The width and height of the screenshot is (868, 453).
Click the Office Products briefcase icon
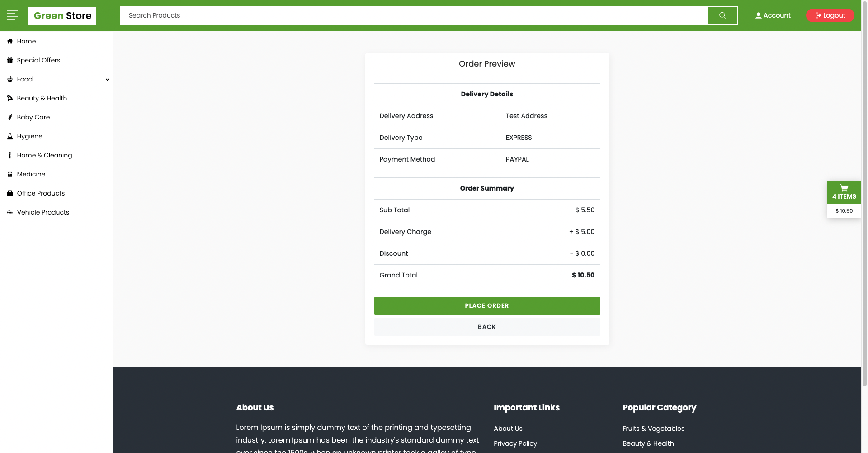[9, 193]
